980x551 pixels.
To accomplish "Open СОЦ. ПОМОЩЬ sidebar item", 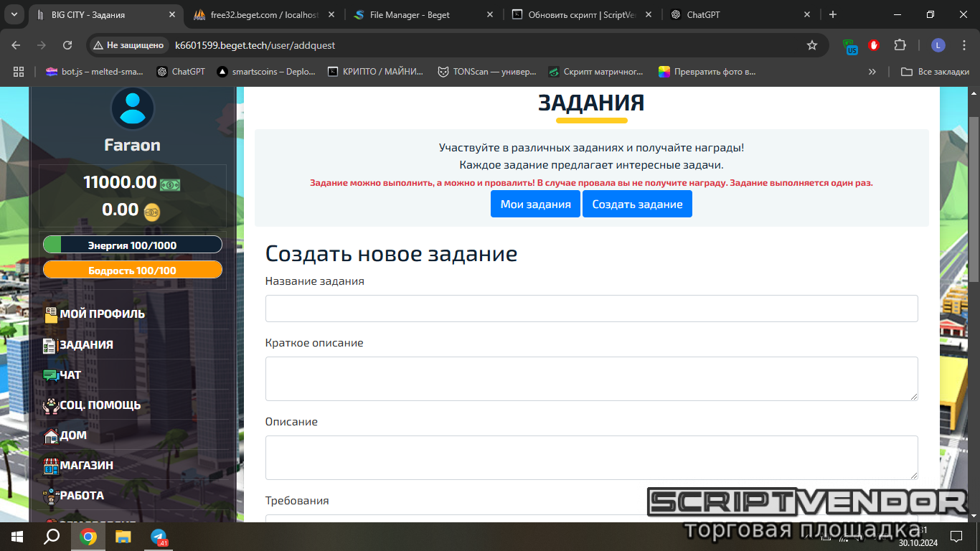I will [93, 405].
